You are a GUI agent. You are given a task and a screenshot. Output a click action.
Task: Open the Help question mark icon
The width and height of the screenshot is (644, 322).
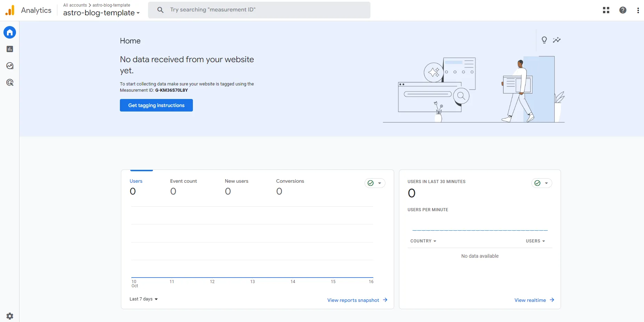[x=623, y=10]
